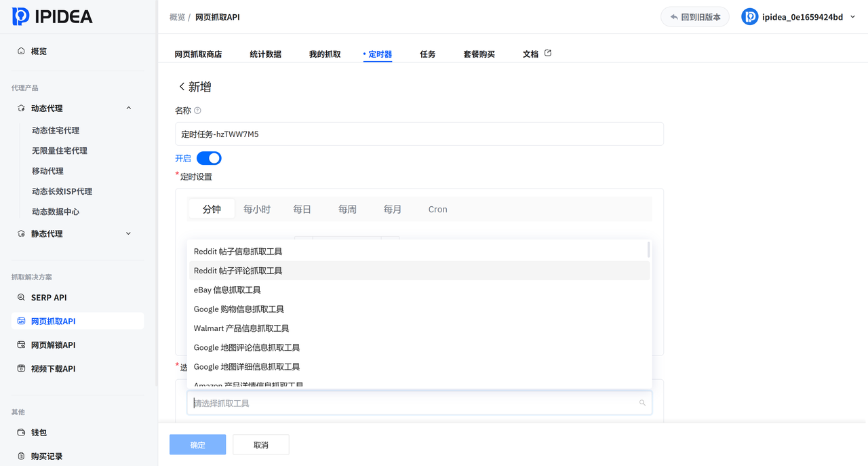This screenshot has height=466, width=868.
Task: Click the 名称 help info icon
Action: pyautogui.click(x=198, y=111)
